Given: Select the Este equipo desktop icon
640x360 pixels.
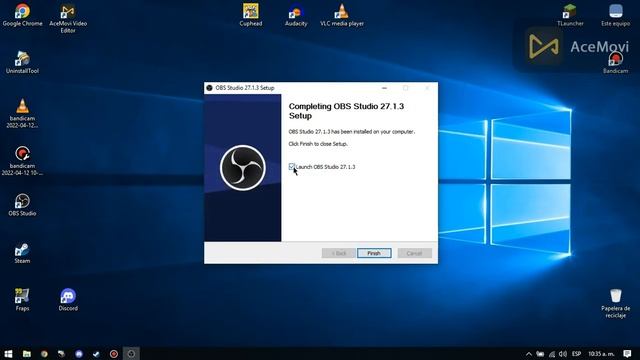Looking at the screenshot, I should pyautogui.click(x=616, y=16).
